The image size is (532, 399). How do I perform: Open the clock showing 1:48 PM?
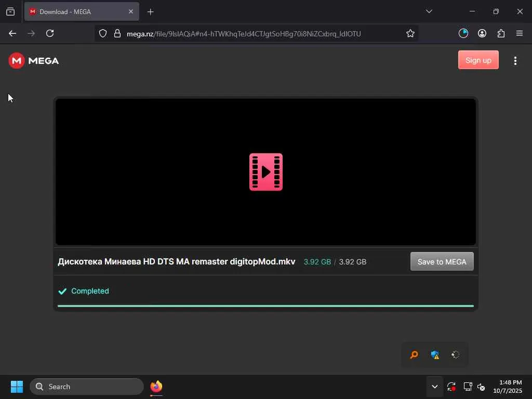[x=508, y=387]
